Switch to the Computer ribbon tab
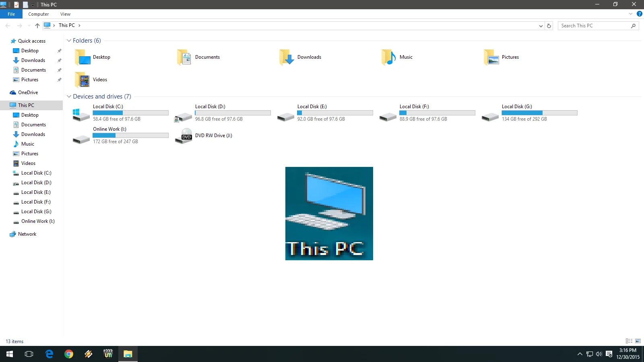Viewport: 644px width, 362px height. (x=38, y=14)
